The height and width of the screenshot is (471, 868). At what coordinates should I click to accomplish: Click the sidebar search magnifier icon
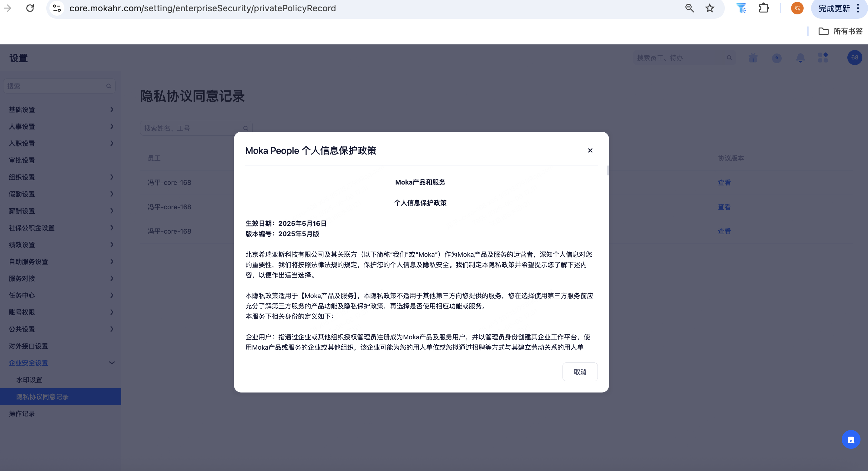coord(108,86)
